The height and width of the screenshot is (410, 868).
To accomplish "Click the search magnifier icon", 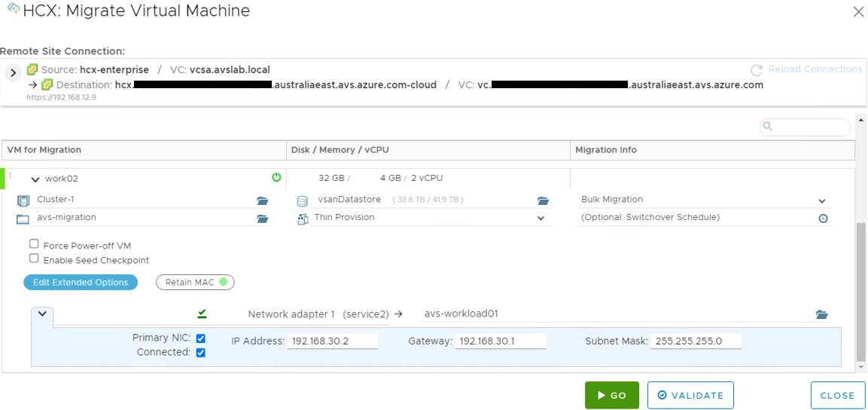I will (768, 127).
